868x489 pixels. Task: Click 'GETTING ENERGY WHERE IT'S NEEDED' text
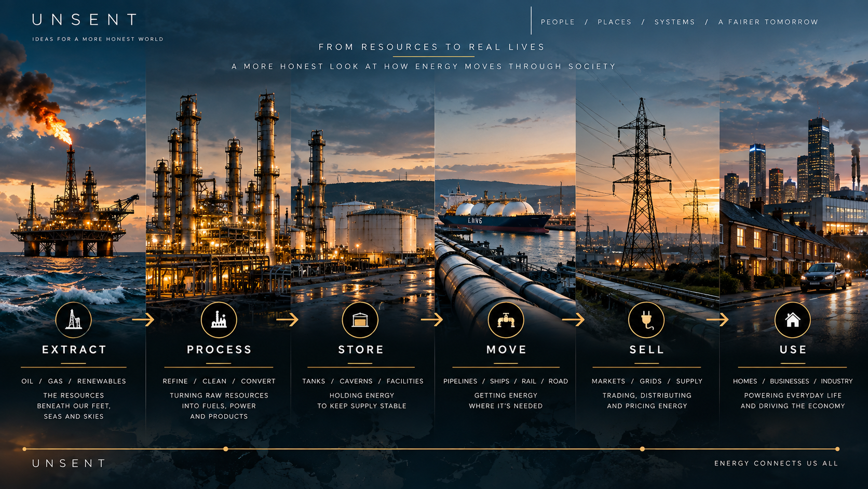pos(506,401)
